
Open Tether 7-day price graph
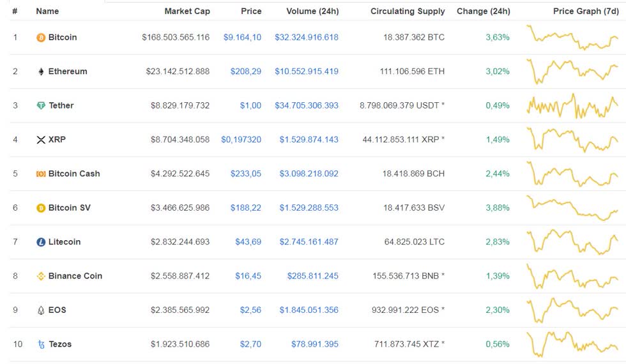[x=572, y=106]
